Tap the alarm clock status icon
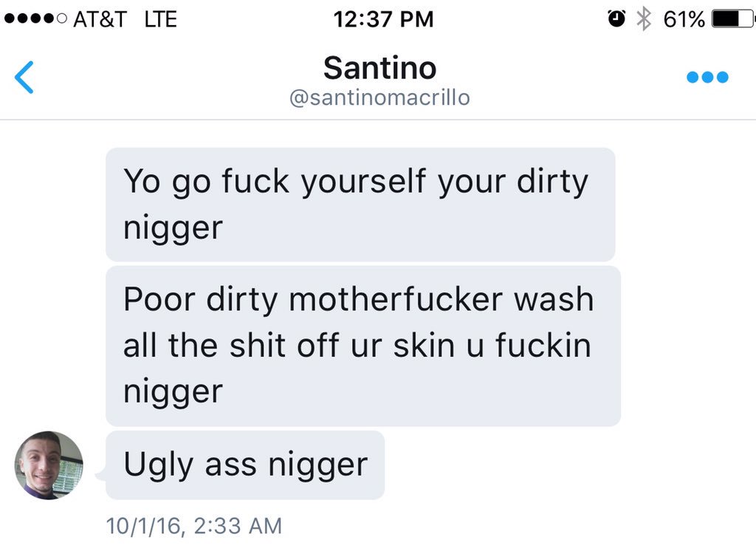The width and height of the screenshot is (756, 551). pos(616,18)
